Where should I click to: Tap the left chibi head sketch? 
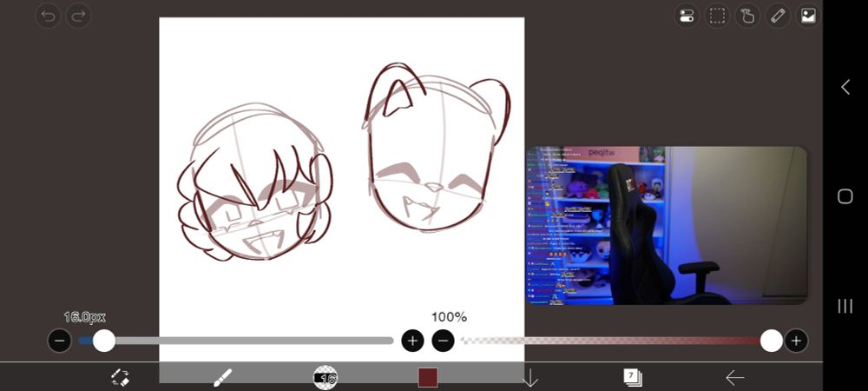tap(255, 182)
